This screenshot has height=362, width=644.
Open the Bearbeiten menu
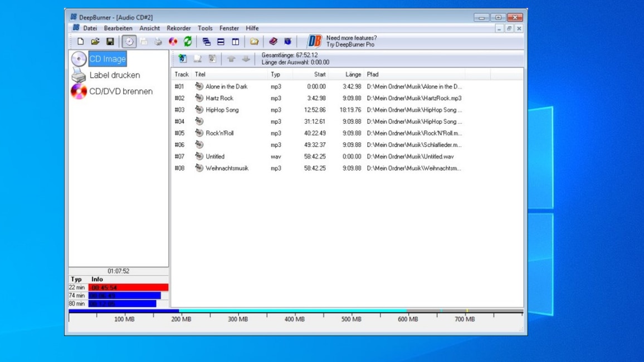coord(119,28)
